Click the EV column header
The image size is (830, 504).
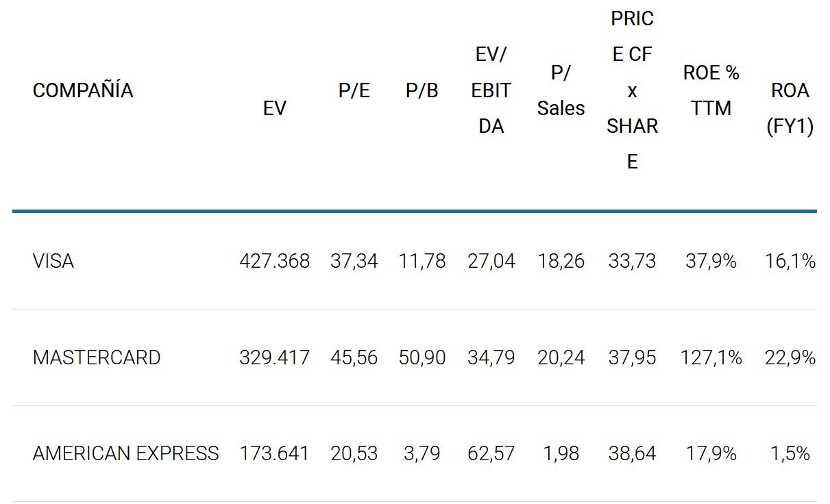[274, 108]
